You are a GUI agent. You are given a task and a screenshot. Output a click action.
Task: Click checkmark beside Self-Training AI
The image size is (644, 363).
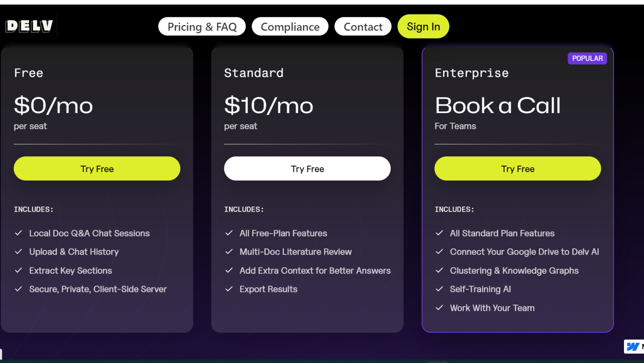[439, 289]
